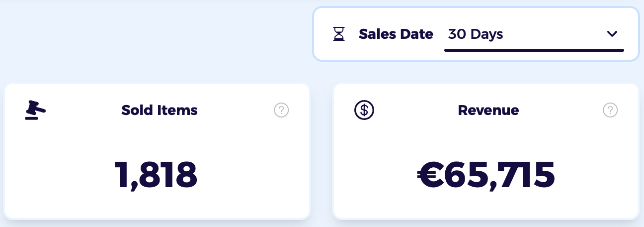Expand the Sales Date chevron arrow
644x227 pixels.
[612, 34]
